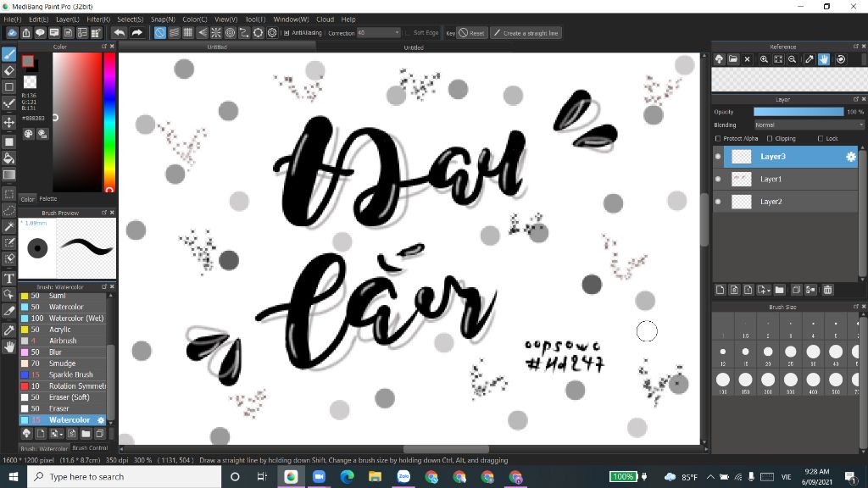This screenshot has width=868, height=488.
Task: Click the horizontal canvas scrollbar
Action: [x=446, y=449]
